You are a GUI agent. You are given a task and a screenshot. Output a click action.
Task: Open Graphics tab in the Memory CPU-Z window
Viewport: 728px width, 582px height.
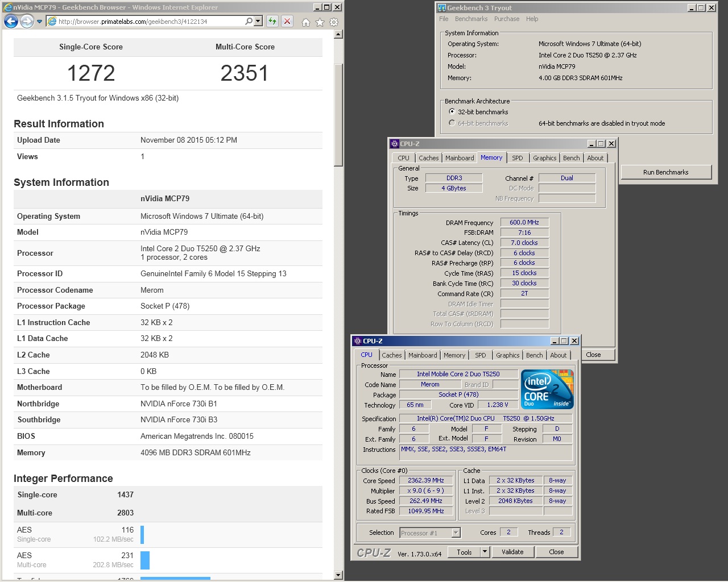coord(544,158)
